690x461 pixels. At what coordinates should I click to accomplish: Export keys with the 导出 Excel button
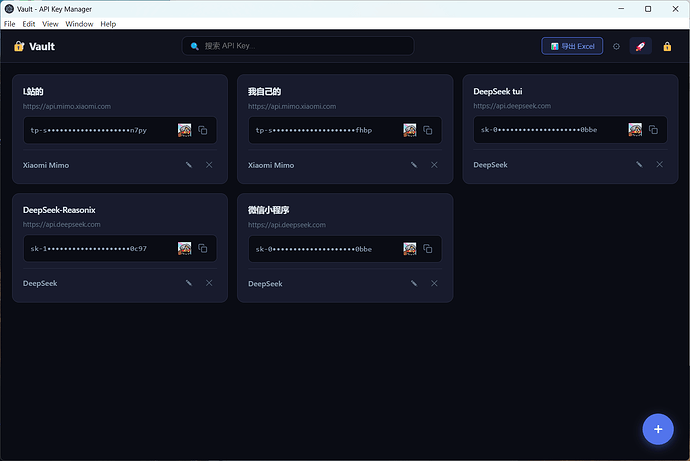pyautogui.click(x=572, y=46)
